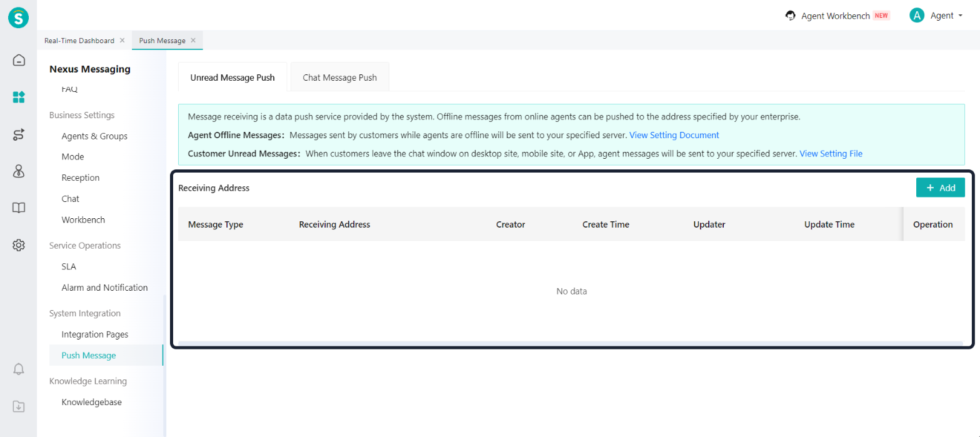
Task: Open Agent Workbench link
Action: pos(836,16)
